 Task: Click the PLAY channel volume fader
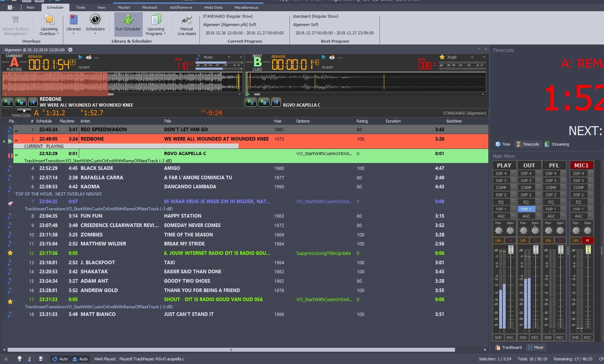click(x=511, y=249)
